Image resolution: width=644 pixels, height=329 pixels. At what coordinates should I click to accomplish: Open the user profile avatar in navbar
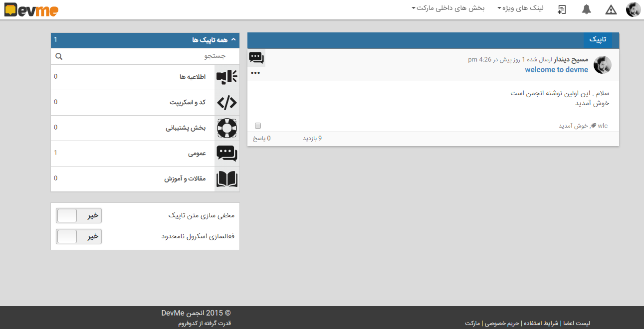point(633,9)
